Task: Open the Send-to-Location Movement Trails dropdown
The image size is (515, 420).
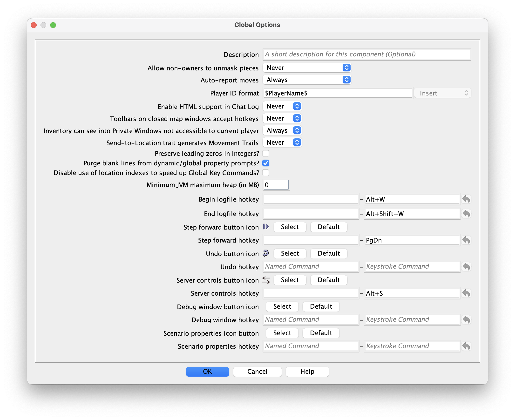Action: [282, 142]
